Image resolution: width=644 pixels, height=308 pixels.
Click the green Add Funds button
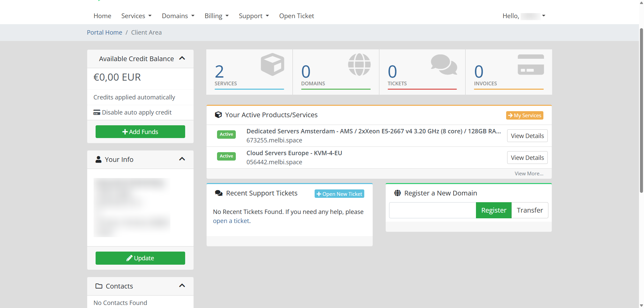tap(140, 132)
